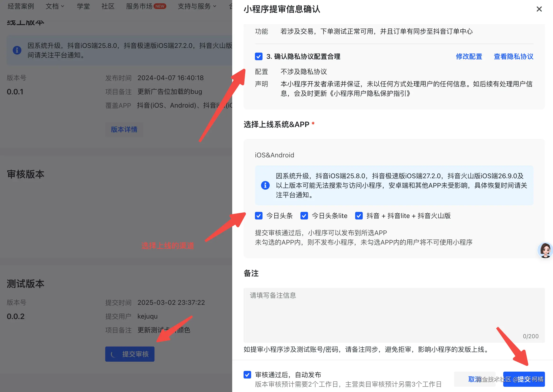Close the submission confirmation dialog
The height and width of the screenshot is (392, 553).
coord(539,9)
